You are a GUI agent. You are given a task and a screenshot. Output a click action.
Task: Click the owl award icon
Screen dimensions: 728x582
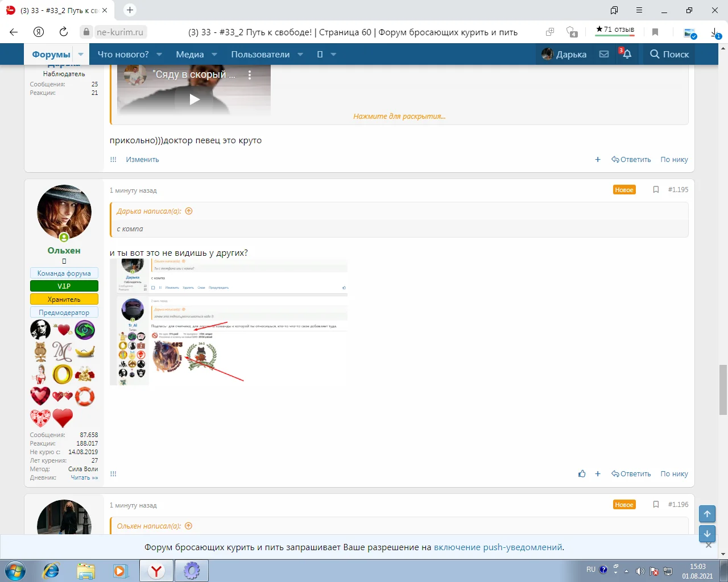[40, 352]
